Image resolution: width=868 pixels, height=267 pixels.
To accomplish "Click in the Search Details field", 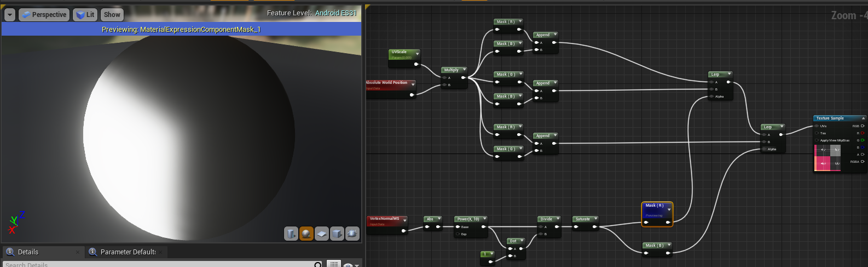I will [159, 265].
